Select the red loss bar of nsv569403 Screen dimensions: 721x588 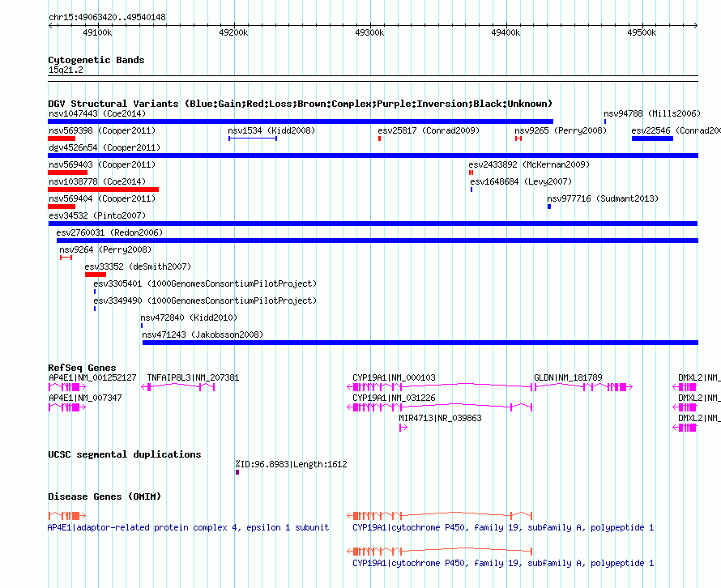tap(67, 173)
